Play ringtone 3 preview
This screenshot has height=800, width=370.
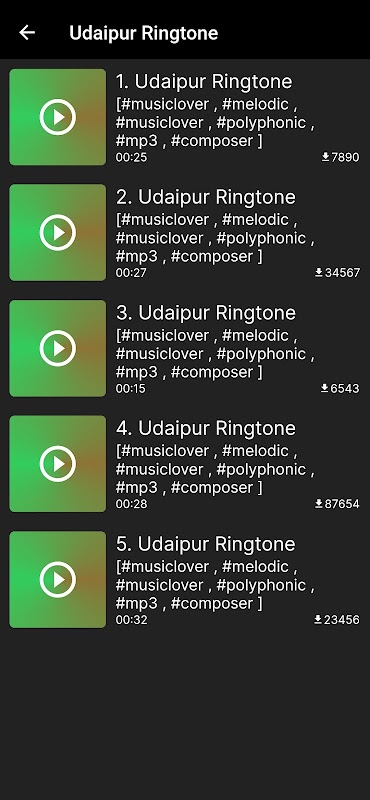[x=58, y=348]
